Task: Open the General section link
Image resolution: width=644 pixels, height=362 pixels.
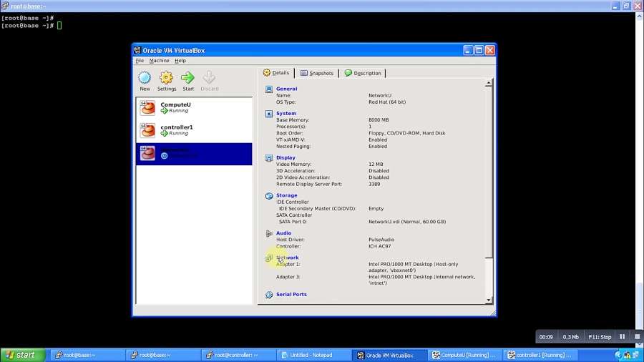Action: click(x=286, y=89)
